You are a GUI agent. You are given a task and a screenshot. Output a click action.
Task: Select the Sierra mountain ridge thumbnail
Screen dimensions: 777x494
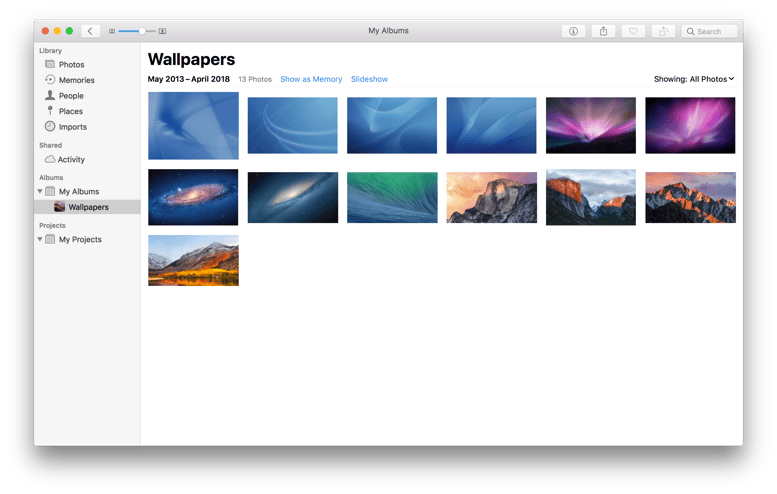point(690,197)
